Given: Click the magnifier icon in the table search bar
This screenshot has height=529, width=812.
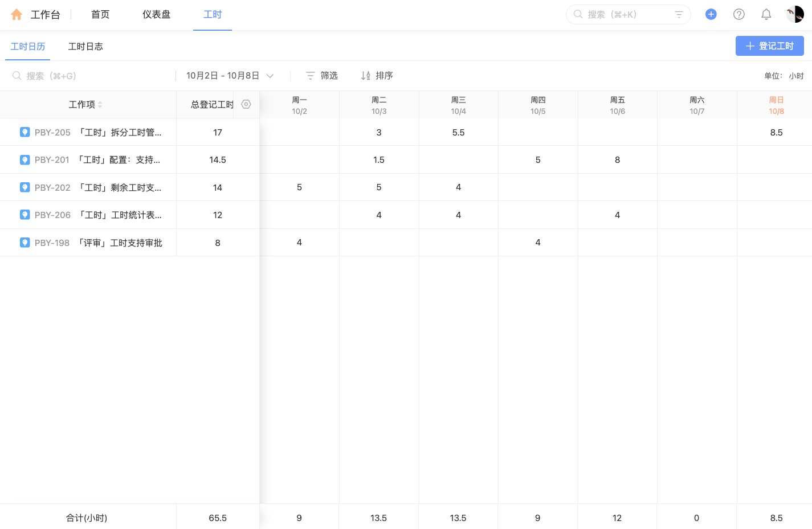Looking at the screenshot, I should click(x=17, y=75).
